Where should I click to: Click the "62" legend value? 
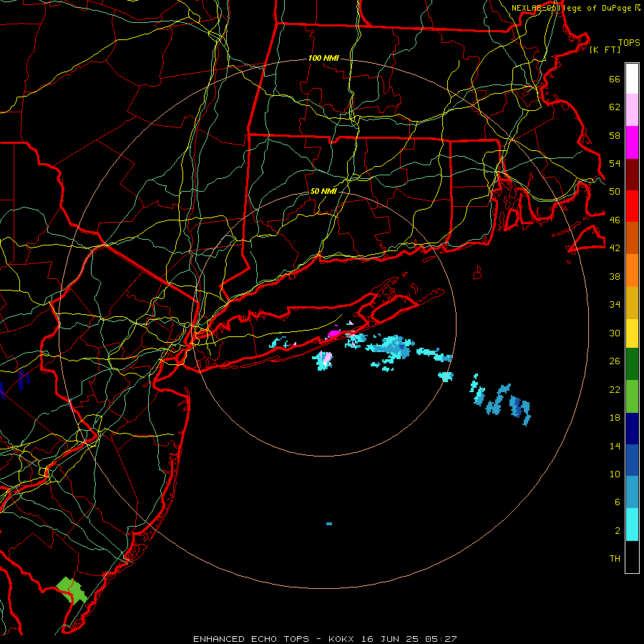tap(615, 107)
